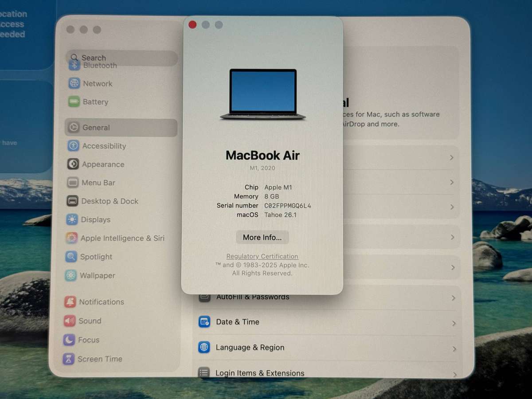Click the Language & Region globe icon
532x399 pixels.
pos(204,347)
